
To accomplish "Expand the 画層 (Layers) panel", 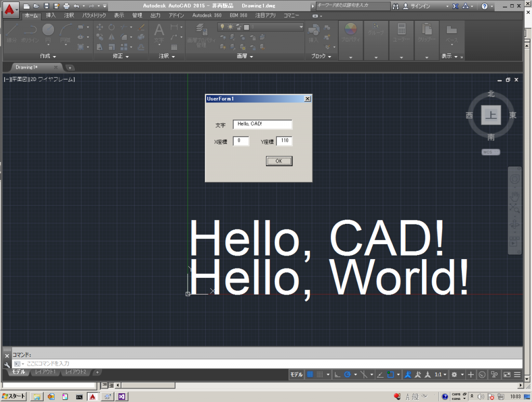I will coord(245,56).
